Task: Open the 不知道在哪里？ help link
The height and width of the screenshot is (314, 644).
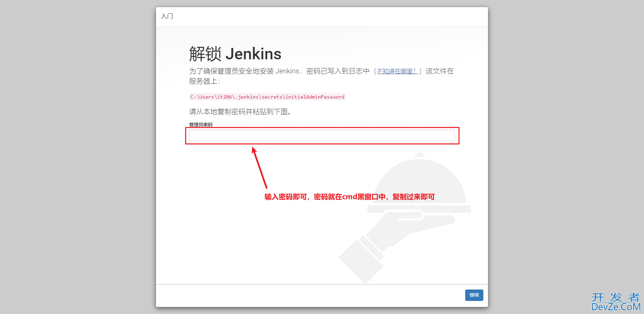Action: click(x=397, y=71)
